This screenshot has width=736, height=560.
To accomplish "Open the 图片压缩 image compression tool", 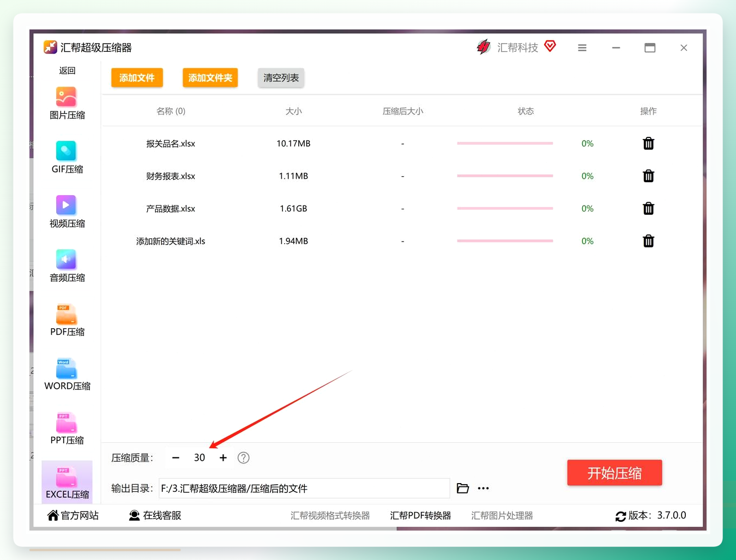I will point(67,104).
